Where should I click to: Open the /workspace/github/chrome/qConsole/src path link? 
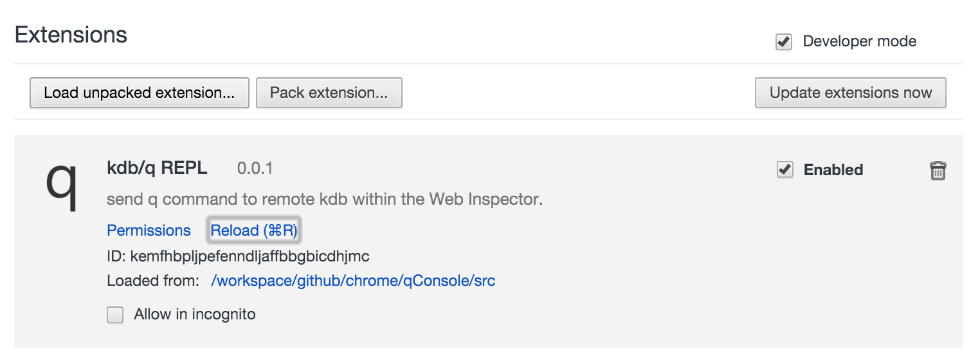click(x=353, y=281)
